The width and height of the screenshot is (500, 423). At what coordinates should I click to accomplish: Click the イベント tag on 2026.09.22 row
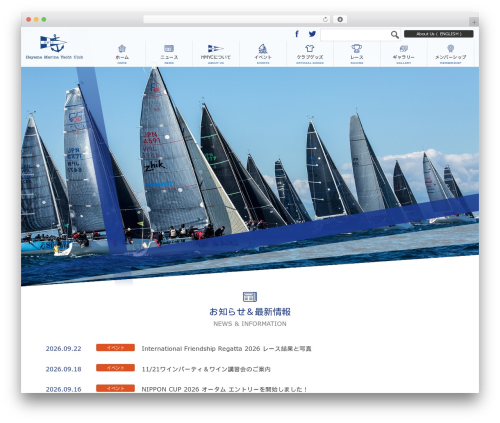[115, 348]
